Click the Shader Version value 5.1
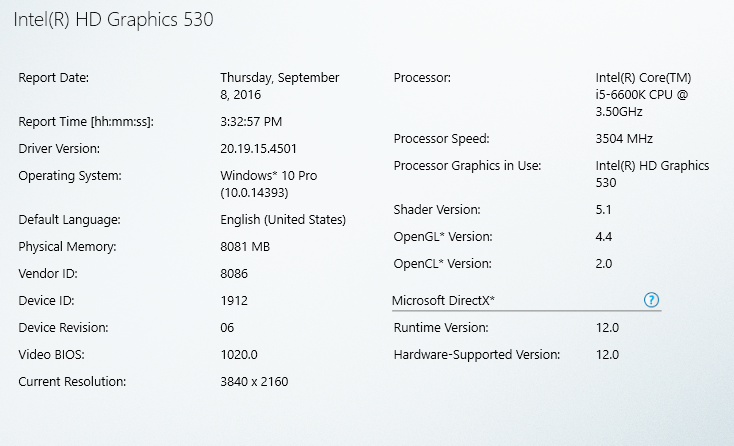The width and height of the screenshot is (734, 446). (x=603, y=210)
